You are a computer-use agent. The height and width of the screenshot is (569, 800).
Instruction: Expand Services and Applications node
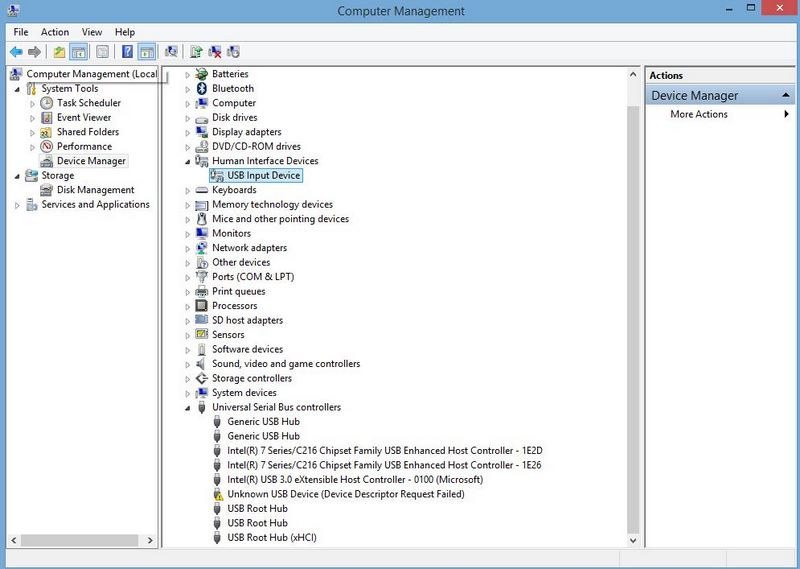click(17, 205)
